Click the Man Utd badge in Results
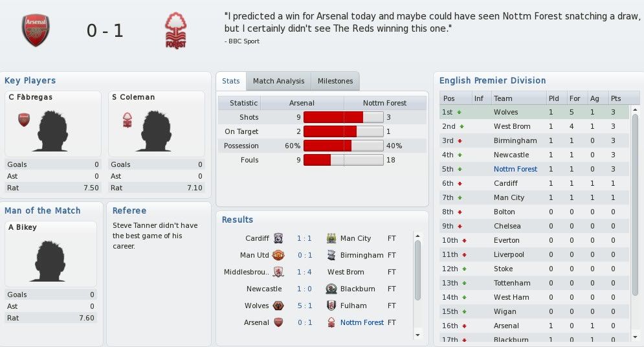This screenshot has width=644, height=347. coord(278,255)
